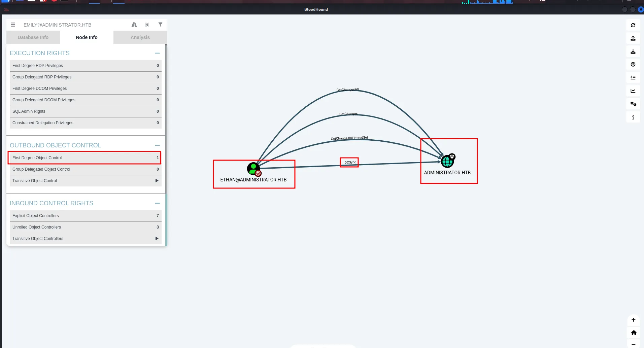Click the Export Graph icon

point(633,38)
